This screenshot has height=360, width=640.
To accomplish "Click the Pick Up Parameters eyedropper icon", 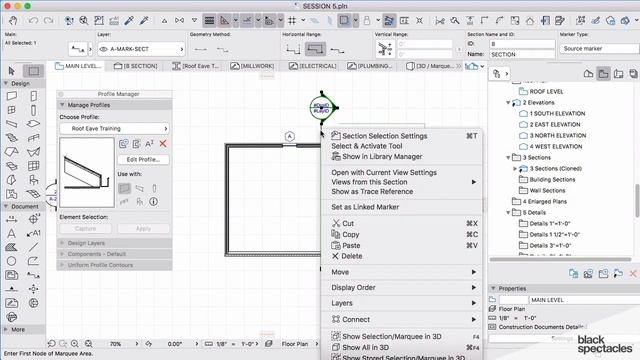I will [129, 20].
